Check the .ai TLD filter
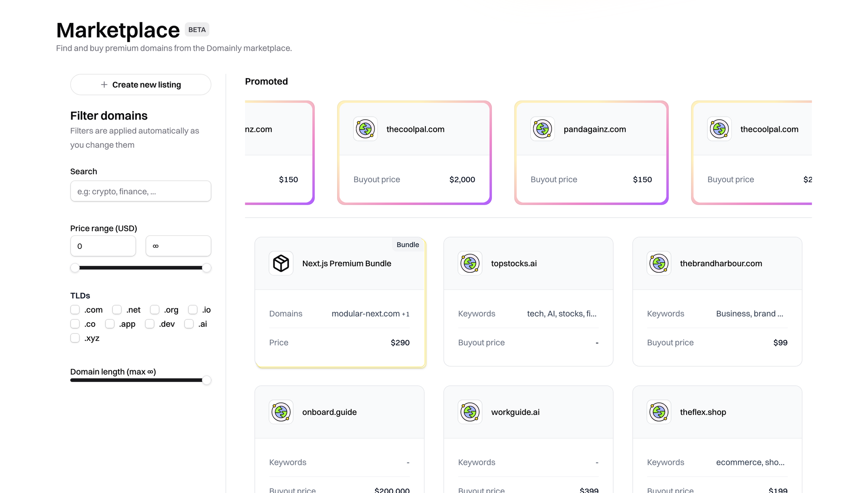The image size is (868, 493). tap(189, 324)
